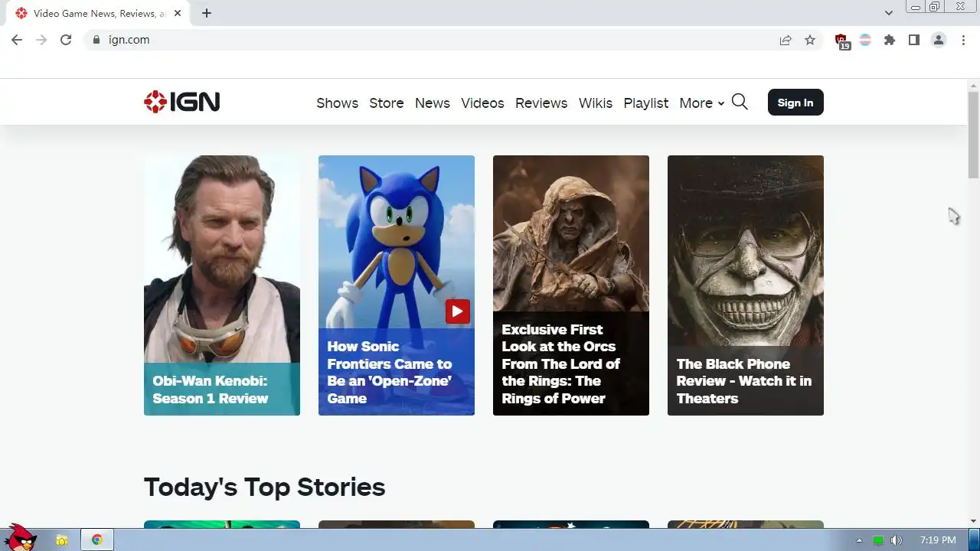Click the 7:19 PM clock
This screenshot has height=551, width=980.
click(938, 540)
